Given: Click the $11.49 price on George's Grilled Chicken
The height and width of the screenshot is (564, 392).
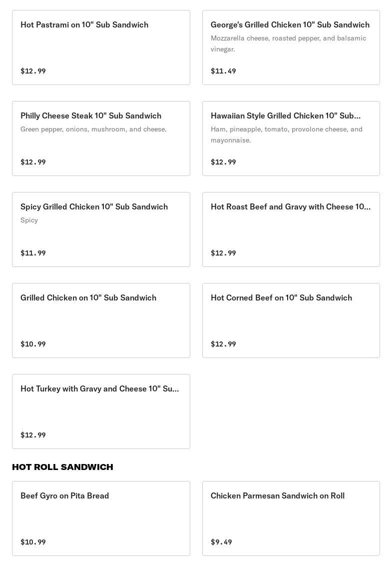Looking at the screenshot, I should pos(223,71).
